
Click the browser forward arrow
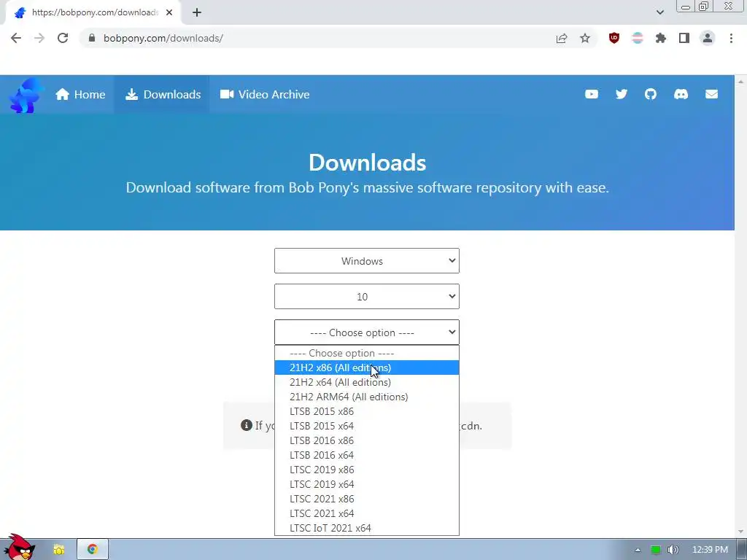(x=39, y=38)
